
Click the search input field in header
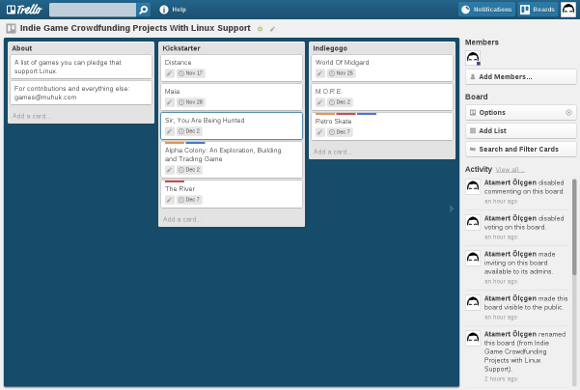(92, 10)
